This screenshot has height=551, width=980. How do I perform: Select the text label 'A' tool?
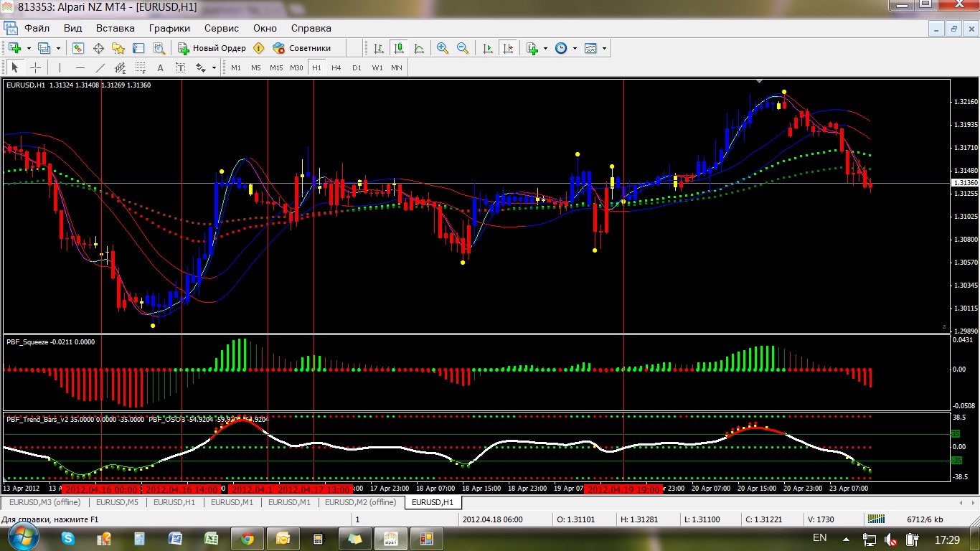(x=160, y=67)
